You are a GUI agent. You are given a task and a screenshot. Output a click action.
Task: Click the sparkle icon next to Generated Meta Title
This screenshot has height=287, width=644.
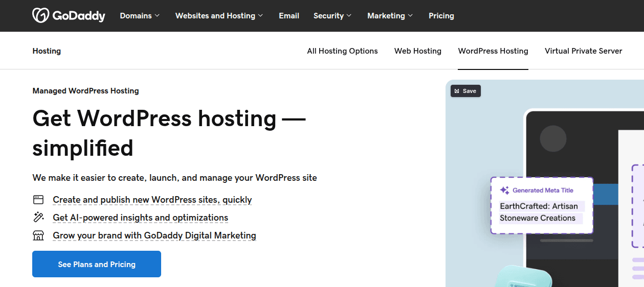pos(504,190)
